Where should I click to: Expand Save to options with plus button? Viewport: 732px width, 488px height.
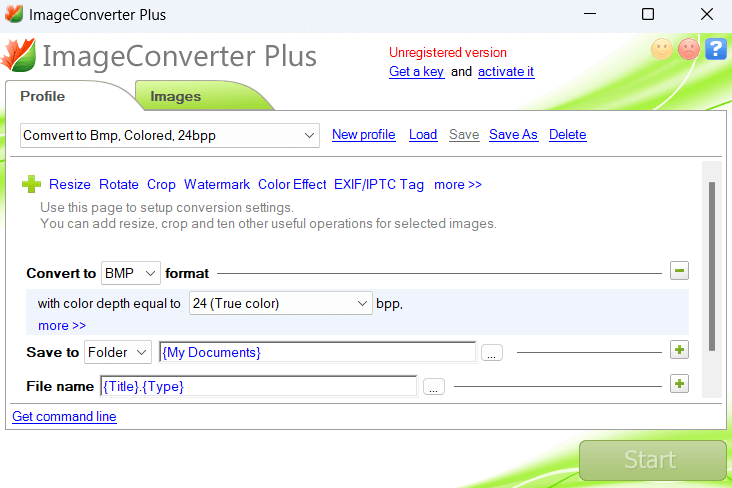click(x=679, y=350)
